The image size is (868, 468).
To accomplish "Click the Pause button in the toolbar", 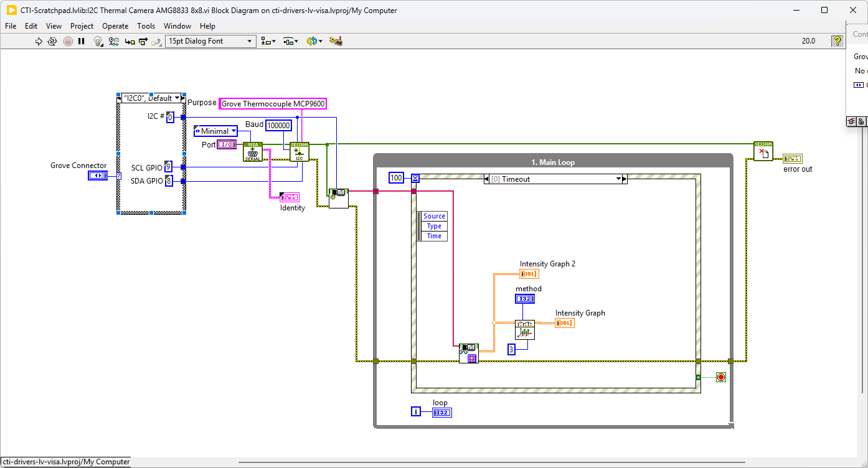I will tap(82, 41).
